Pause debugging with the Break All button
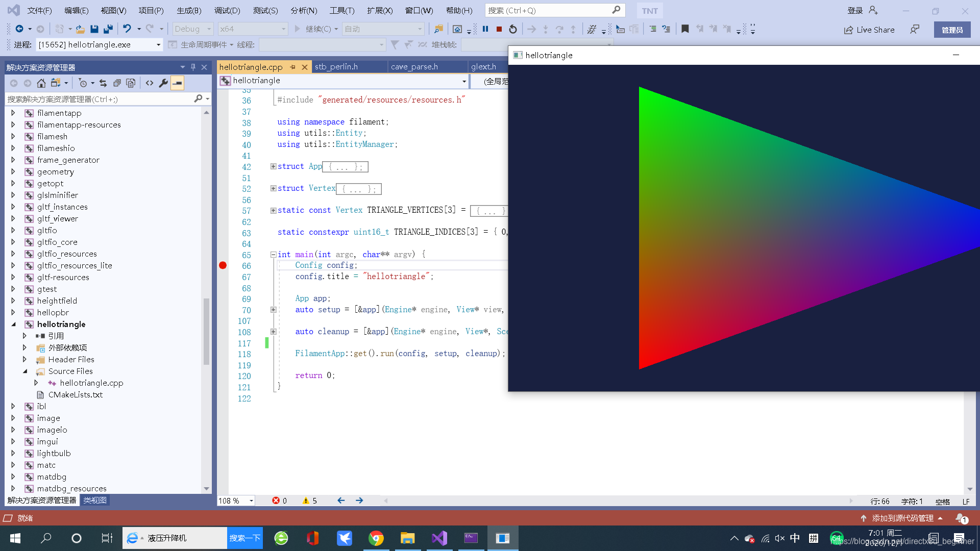 485,29
